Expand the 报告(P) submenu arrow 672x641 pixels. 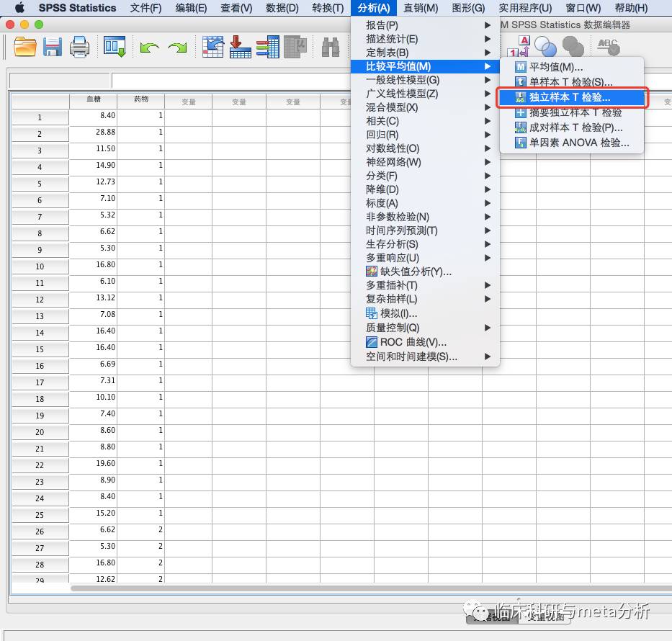tap(488, 25)
